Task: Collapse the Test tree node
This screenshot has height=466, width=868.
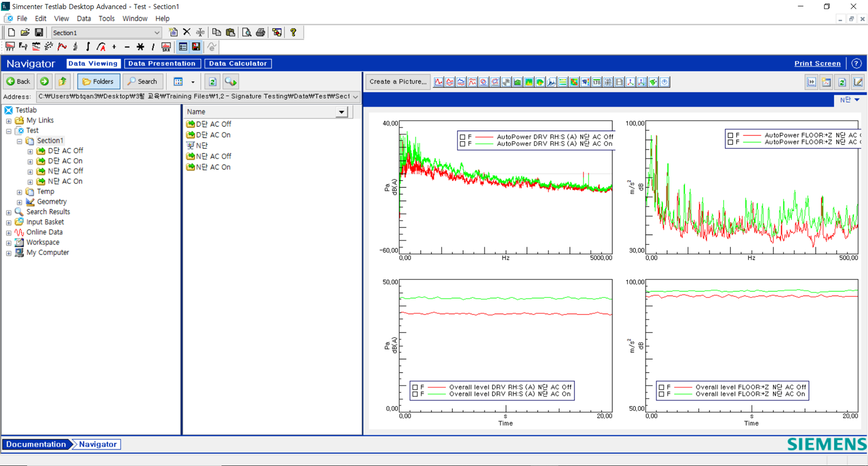Action: [x=9, y=131]
